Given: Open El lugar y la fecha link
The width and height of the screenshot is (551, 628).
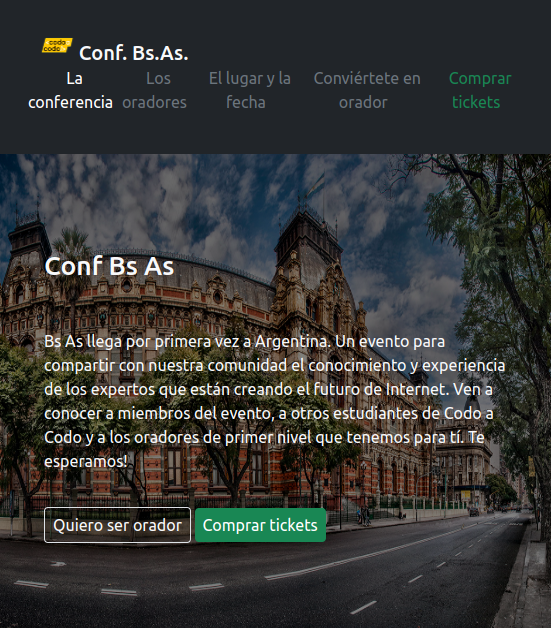Looking at the screenshot, I should coord(249,90).
